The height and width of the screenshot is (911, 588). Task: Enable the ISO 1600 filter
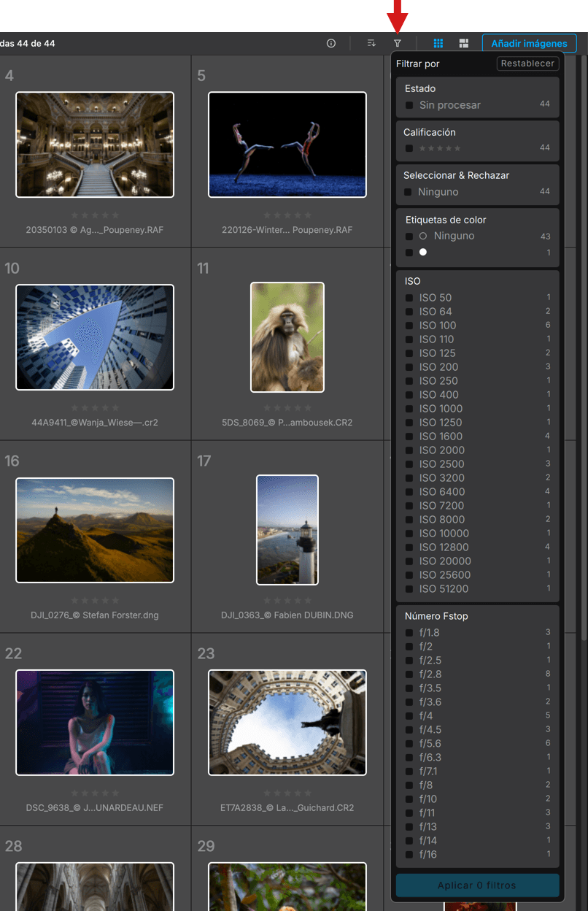pos(409,437)
